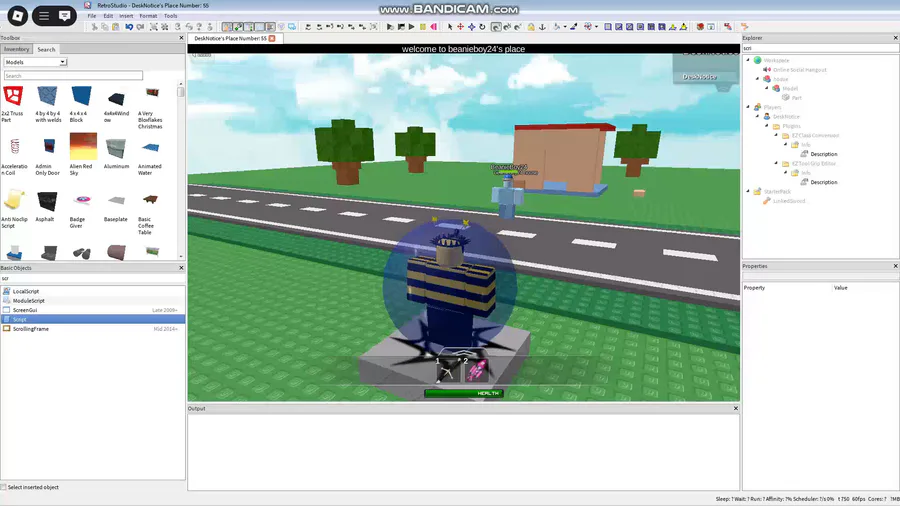The width and height of the screenshot is (900, 506).
Task: Click the Material tool icon
Action: pyautogui.click(x=557, y=27)
